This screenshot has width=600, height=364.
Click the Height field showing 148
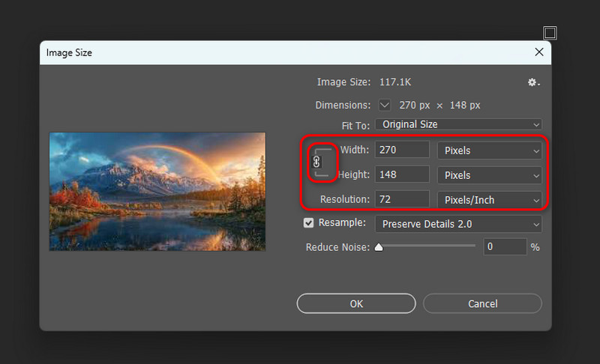coord(403,175)
